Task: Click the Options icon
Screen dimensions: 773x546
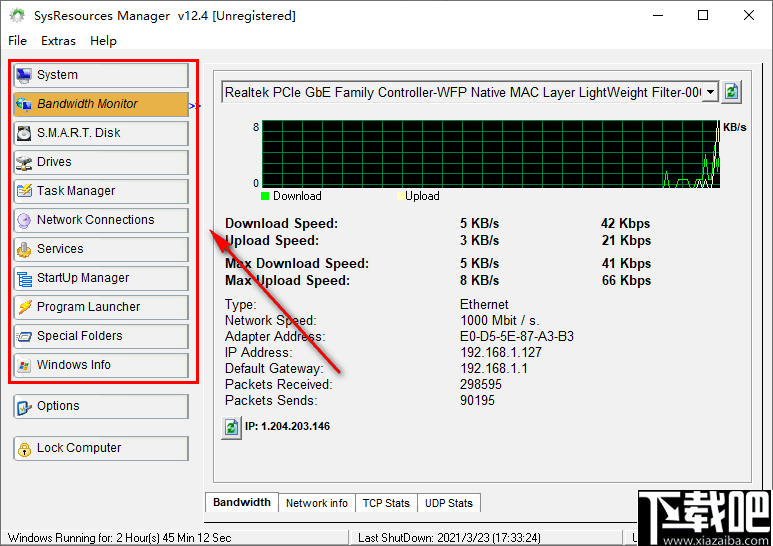Action: point(24,407)
